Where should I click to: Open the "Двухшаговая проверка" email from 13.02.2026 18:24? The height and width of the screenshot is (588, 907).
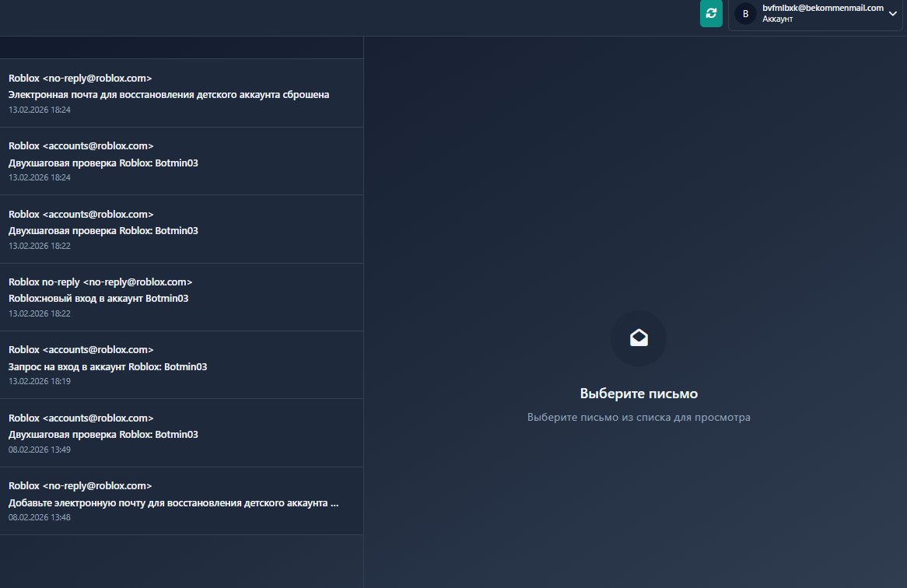[x=181, y=161]
